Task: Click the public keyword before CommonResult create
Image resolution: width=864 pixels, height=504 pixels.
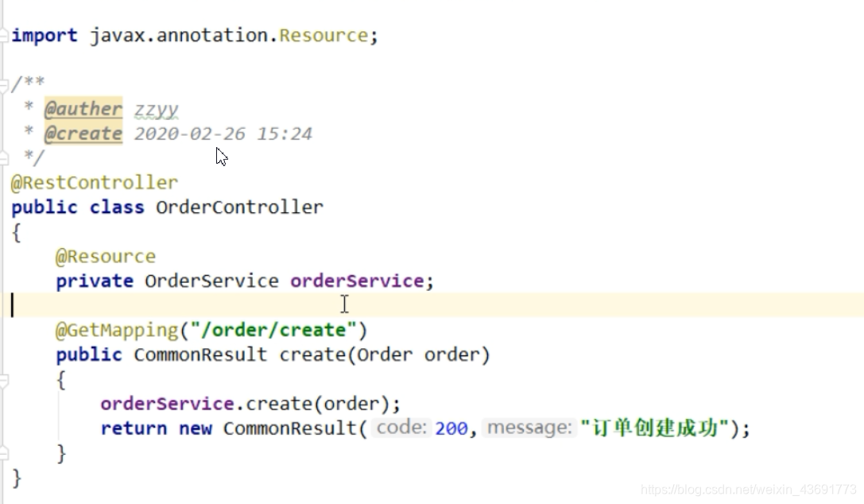Action: coord(89,355)
